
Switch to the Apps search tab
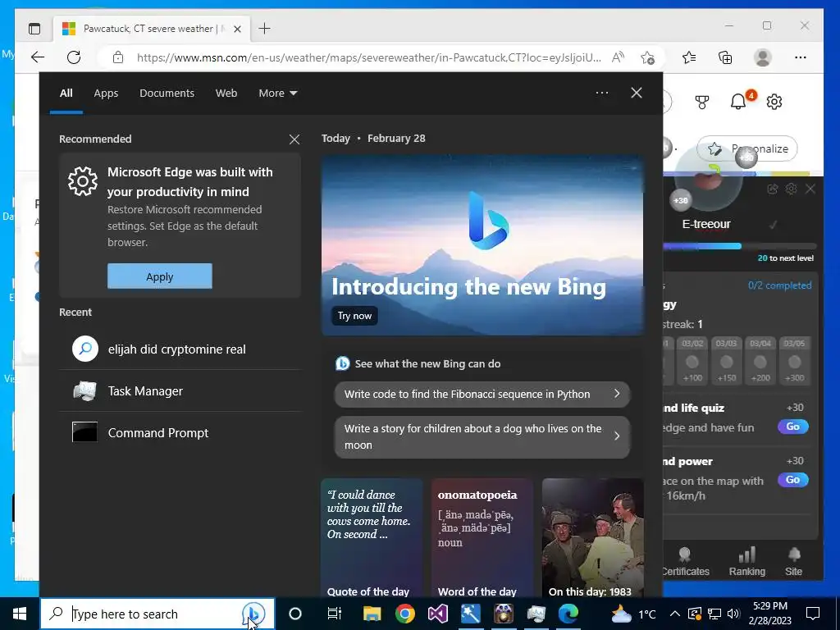pyautogui.click(x=106, y=94)
